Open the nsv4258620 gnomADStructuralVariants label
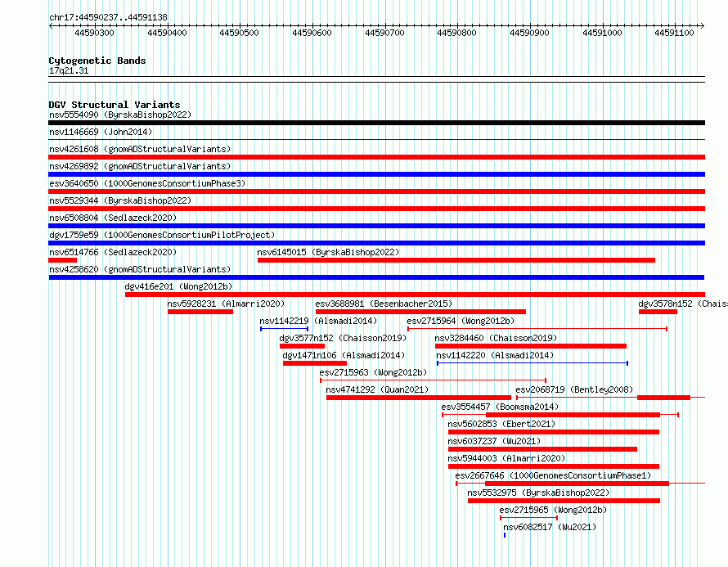 coord(140,269)
